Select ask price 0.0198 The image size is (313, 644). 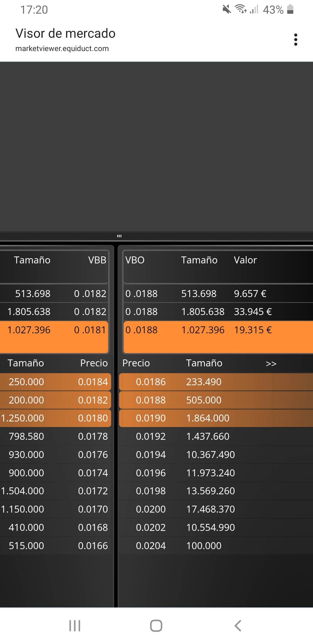(151, 491)
